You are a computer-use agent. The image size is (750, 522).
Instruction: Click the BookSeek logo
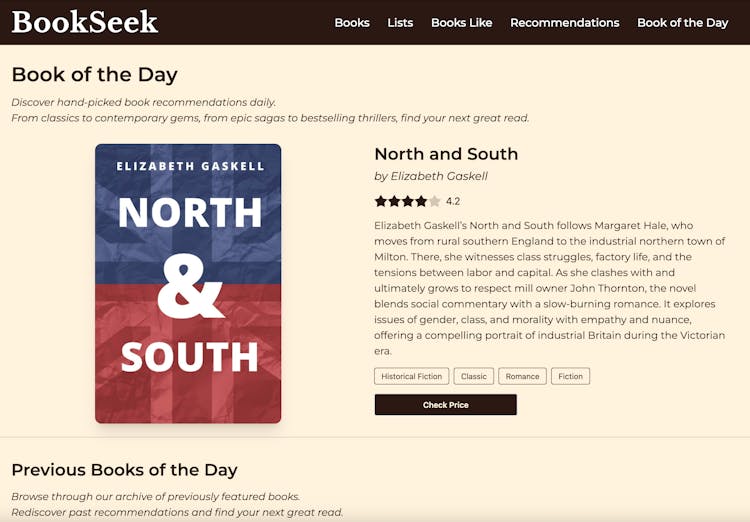point(85,22)
